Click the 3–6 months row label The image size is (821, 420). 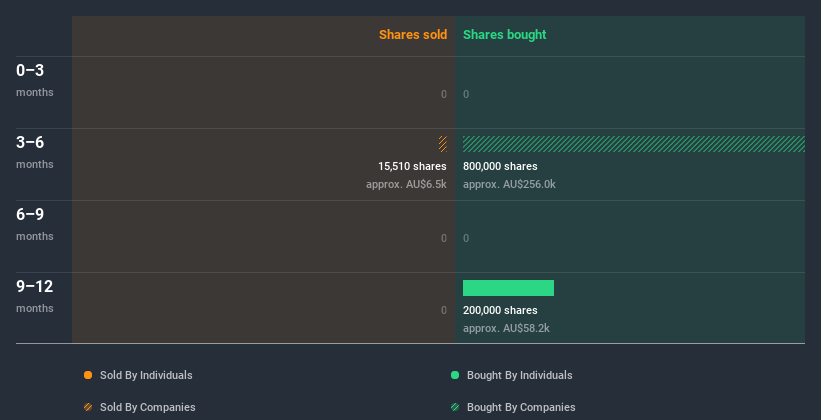click(35, 152)
